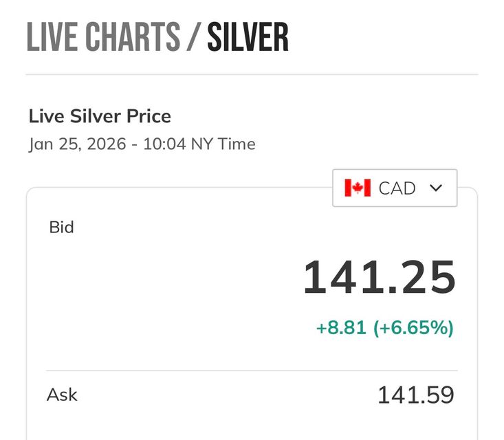
Task: Expand the chevron arrow beside CAD
Action: pyautogui.click(x=435, y=188)
